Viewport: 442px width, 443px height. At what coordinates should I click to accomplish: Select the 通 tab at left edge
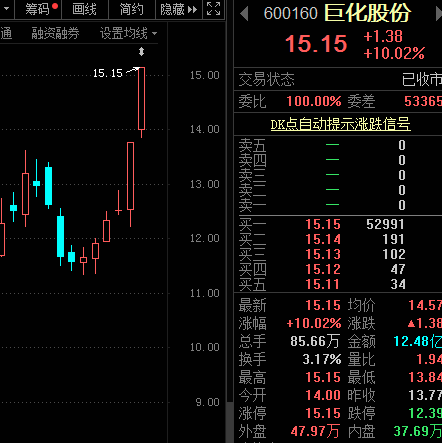pyautogui.click(x=6, y=33)
